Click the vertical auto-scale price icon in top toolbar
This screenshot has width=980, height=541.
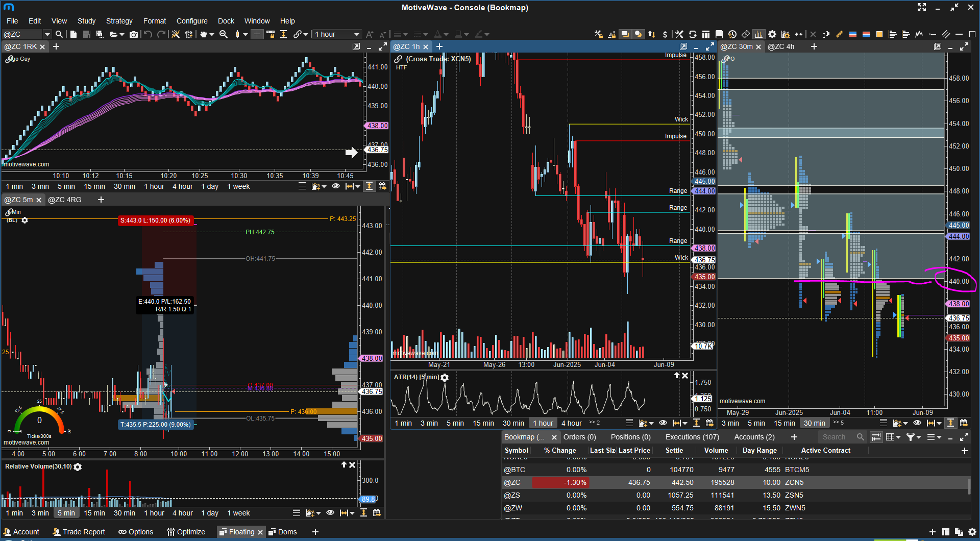283,34
